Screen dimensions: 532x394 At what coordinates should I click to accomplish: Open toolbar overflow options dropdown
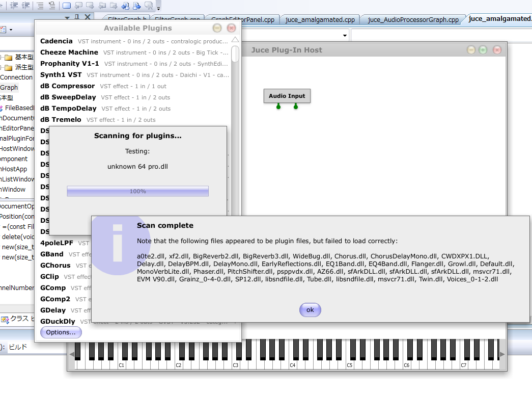click(x=158, y=9)
